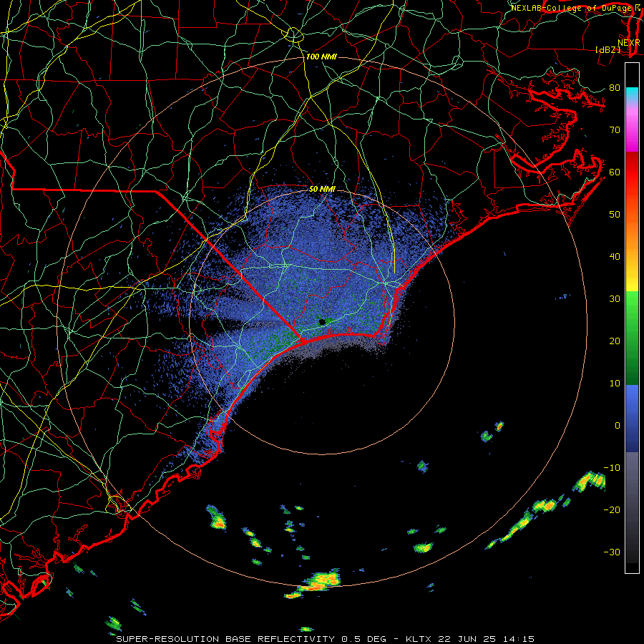644x644 pixels.
Task: Click the 20 value on the dBZ scale
Action: [x=615, y=341]
